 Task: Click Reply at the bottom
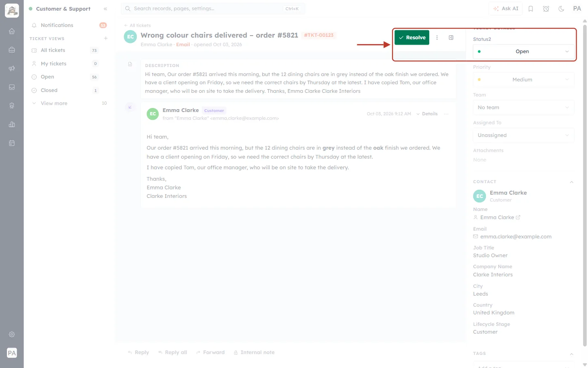tap(138, 352)
